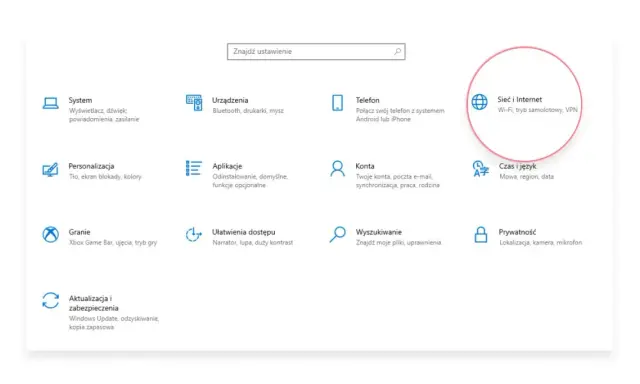The image size is (640, 384).
Task: Open the Aktualizacja i zabezpieczenia title
Action: 93,303
